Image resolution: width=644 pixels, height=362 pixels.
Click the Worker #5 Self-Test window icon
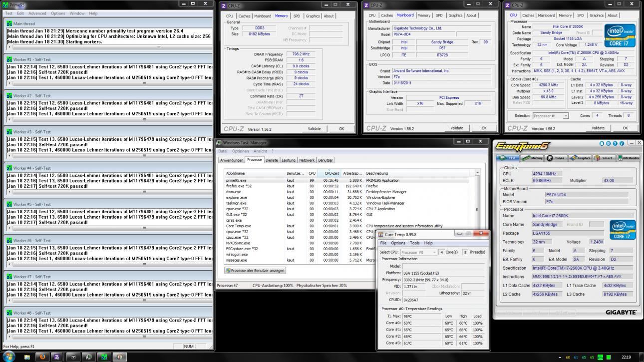point(9,204)
